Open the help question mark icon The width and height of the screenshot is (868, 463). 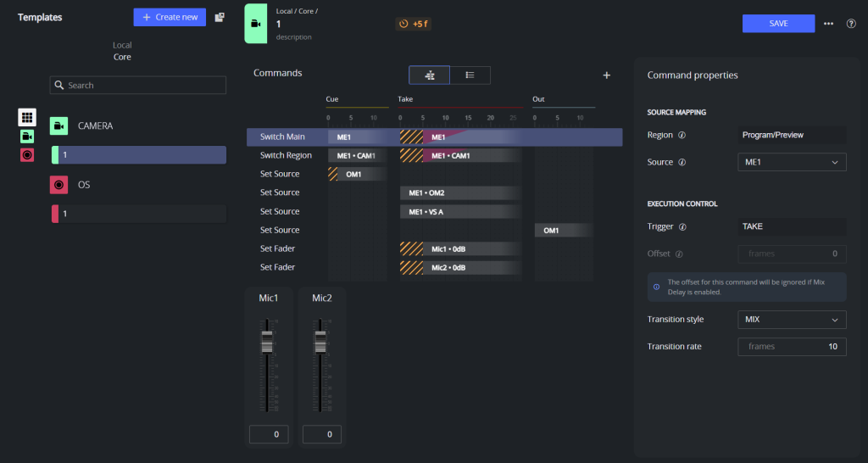851,24
